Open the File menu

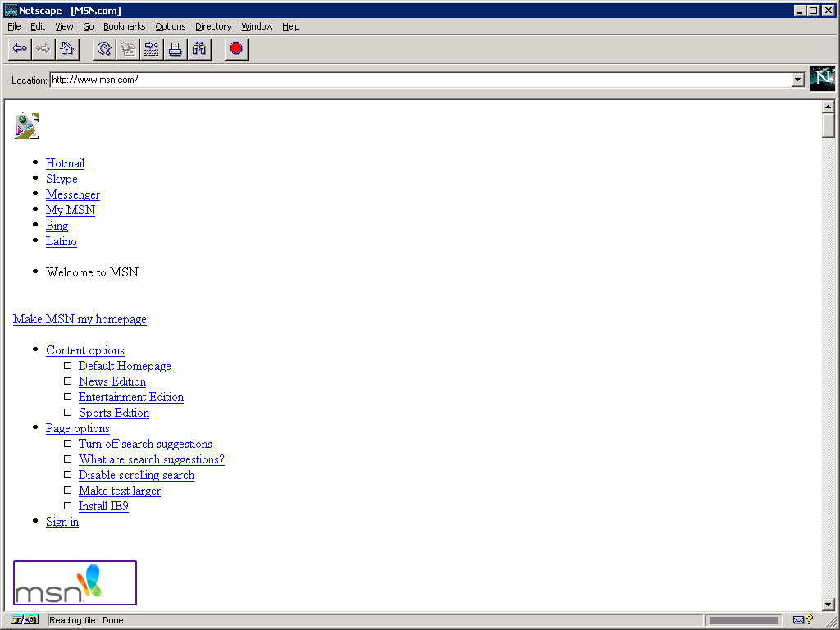point(14,26)
